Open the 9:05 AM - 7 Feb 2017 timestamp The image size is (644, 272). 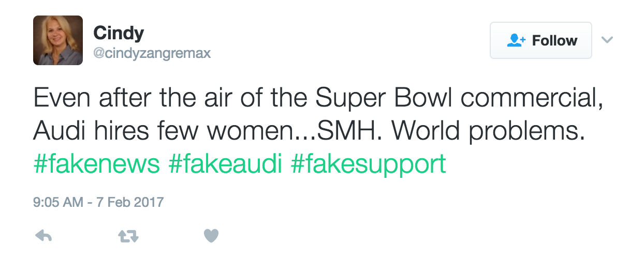[x=98, y=202]
